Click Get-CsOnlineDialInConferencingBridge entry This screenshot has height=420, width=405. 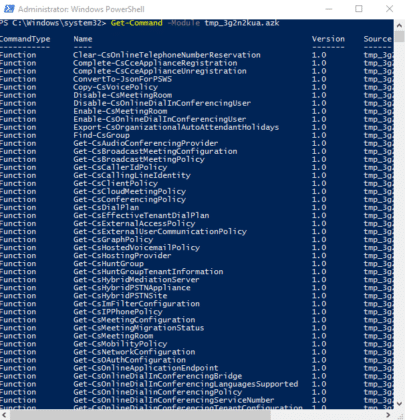tap(157, 376)
